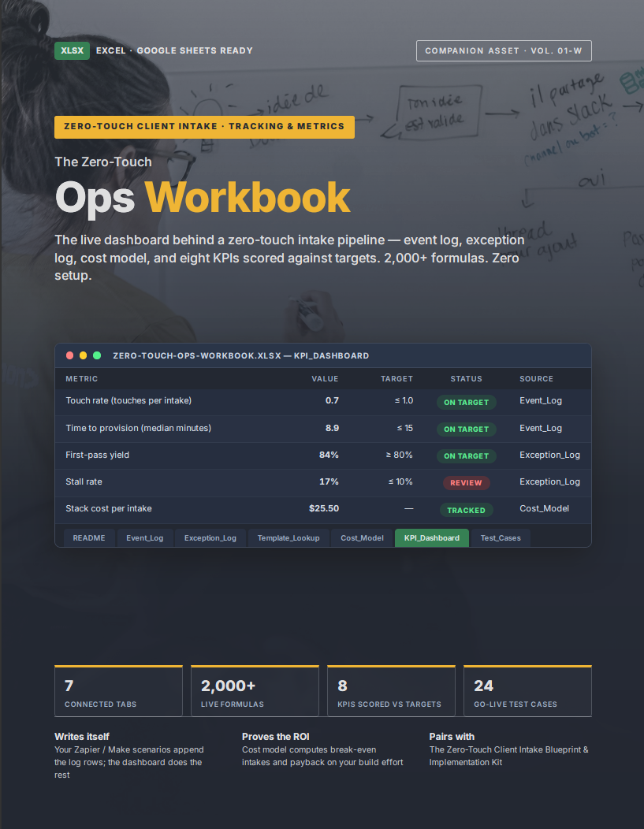Click the VALUE column header
Image resolution: width=644 pixels, height=829 pixels.
tap(326, 378)
